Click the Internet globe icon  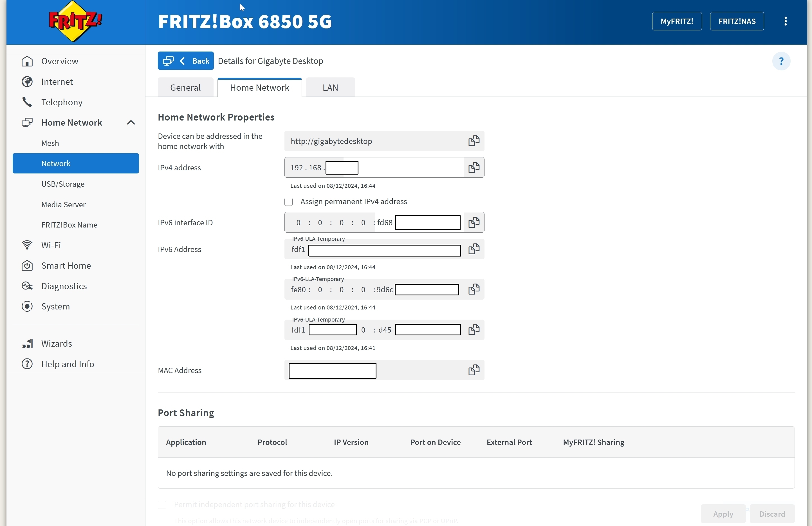(27, 82)
